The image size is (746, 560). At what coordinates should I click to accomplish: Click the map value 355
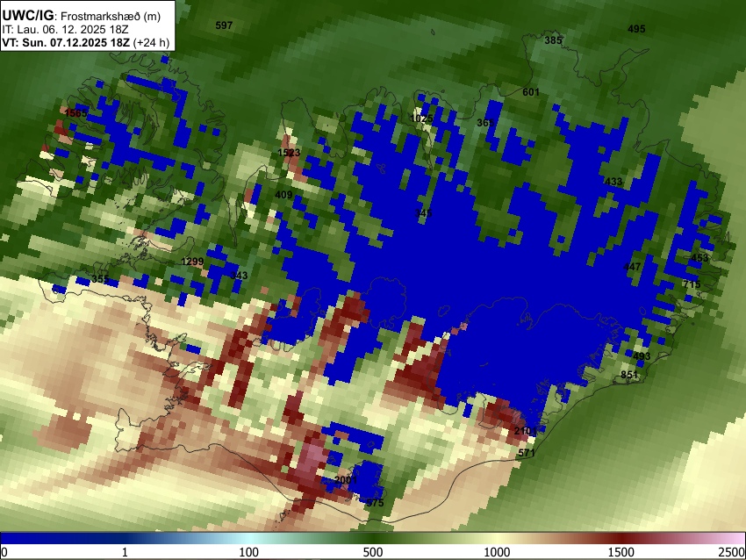click(x=100, y=279)
